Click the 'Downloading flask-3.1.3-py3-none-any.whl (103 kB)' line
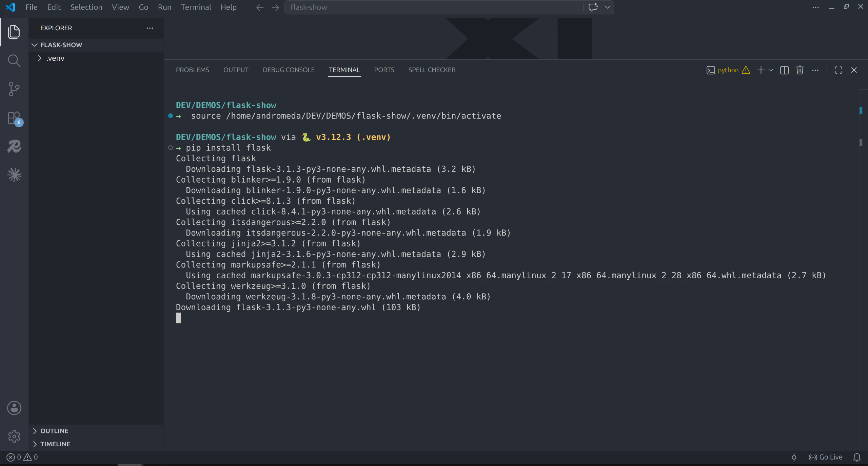The image size is (868, 466). point(298,307)
